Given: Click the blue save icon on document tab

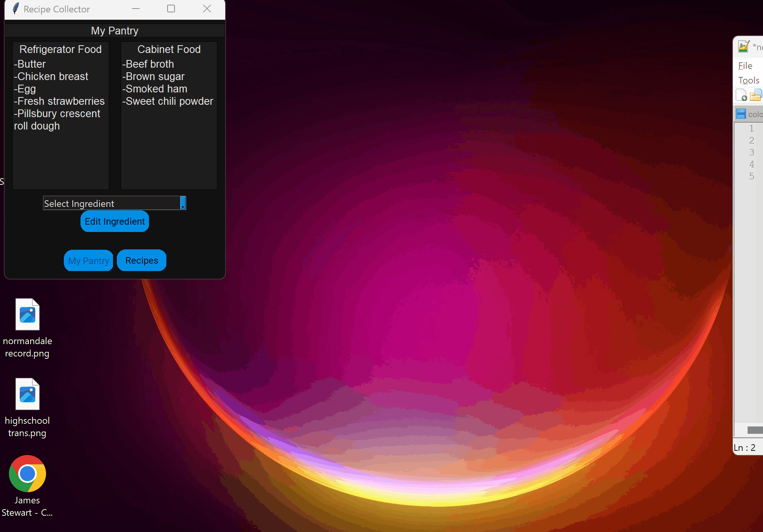Looking at the screenshot, I should pyautogui.click(x=741, y=114).
